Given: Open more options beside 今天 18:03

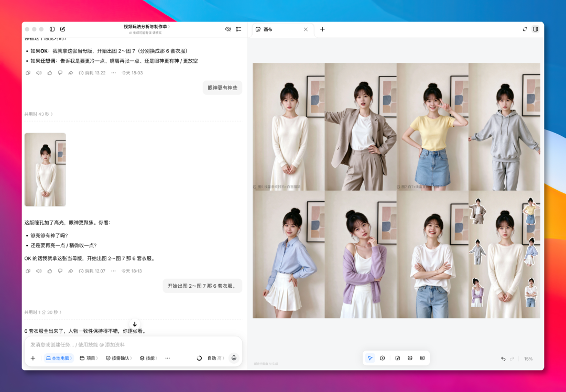Looking at the screenshot, I should 113,73.
